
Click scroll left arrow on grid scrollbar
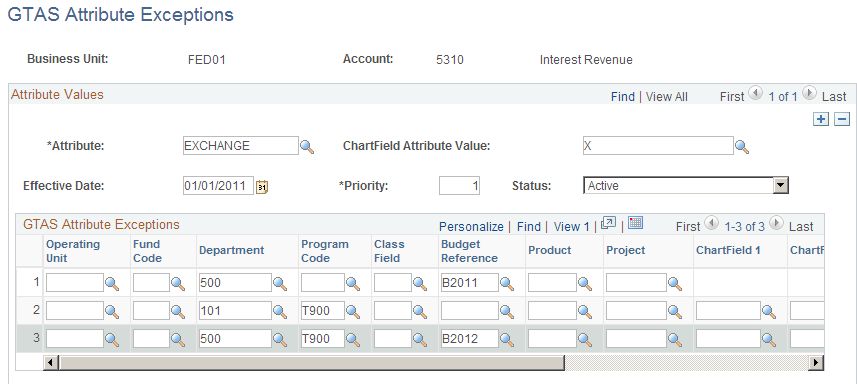(50, 362)
